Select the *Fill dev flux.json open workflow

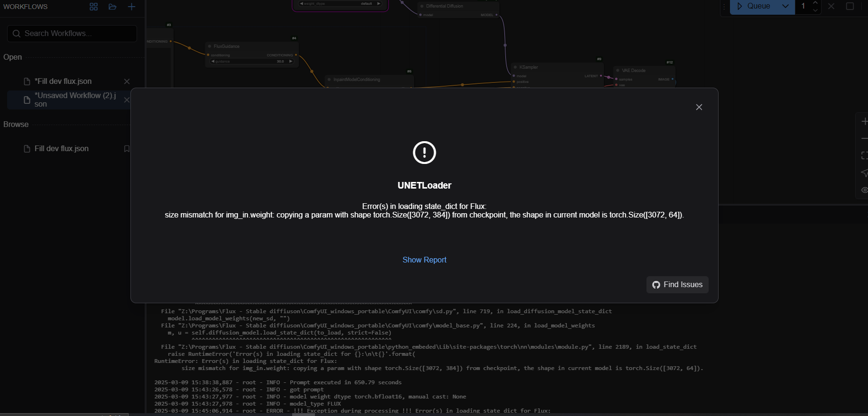[x=63, y=81]
